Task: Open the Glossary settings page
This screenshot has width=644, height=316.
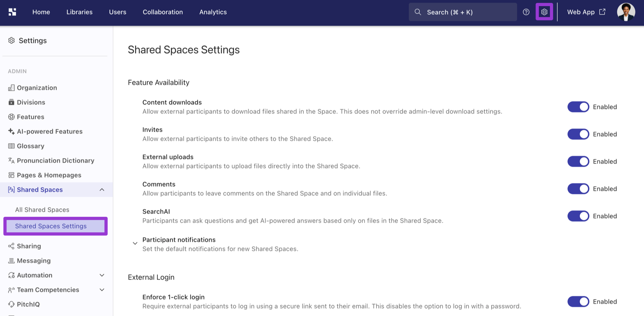Action: [30, 146]
